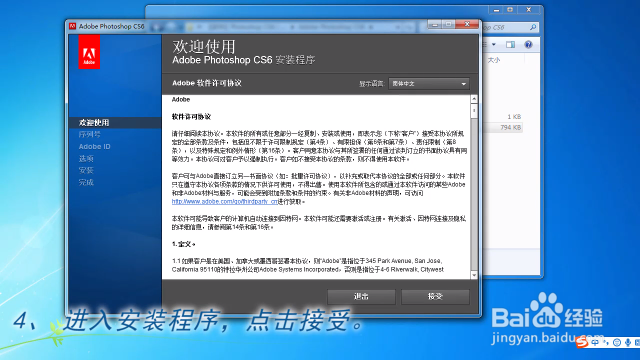Click the 大小 column header in Explorer window

(494, 60)
